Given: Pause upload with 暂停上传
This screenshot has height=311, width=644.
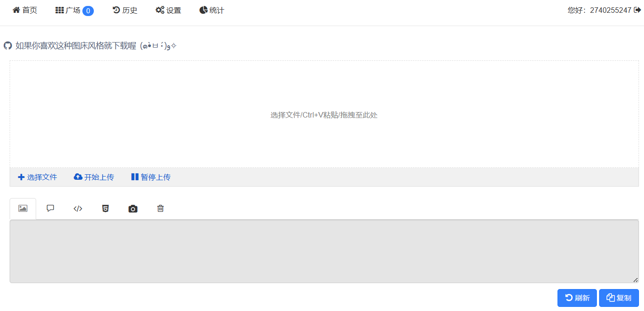Looking at the screenshot, I should (x=151, y=177).
